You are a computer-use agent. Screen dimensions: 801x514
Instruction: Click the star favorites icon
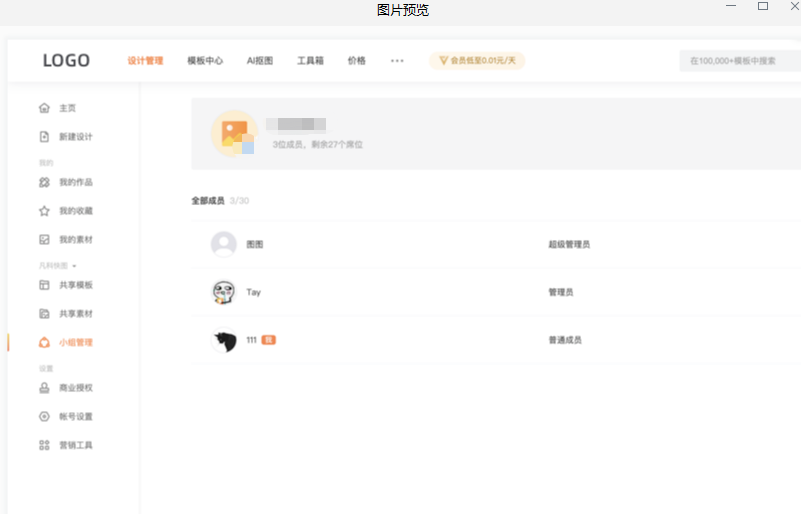pos(44,211)
